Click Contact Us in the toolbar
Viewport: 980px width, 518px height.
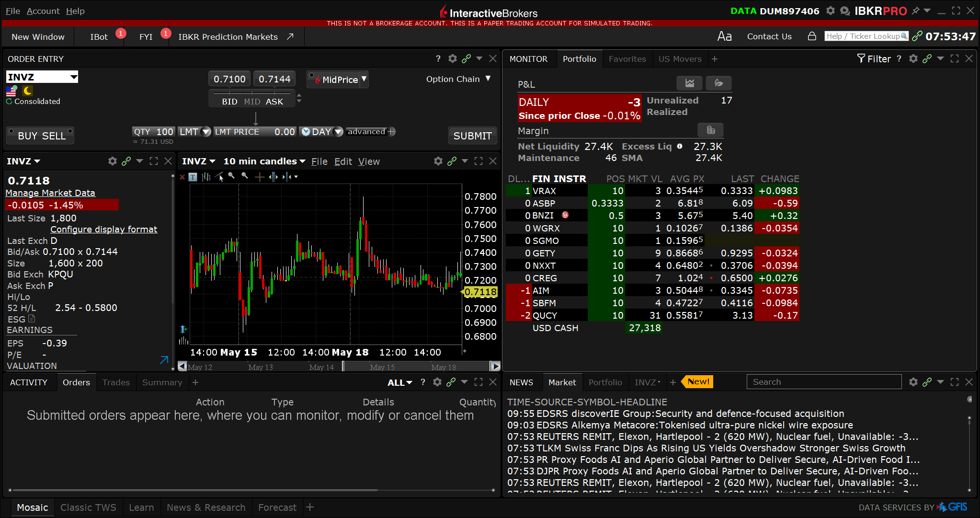[x=769, y=36]
